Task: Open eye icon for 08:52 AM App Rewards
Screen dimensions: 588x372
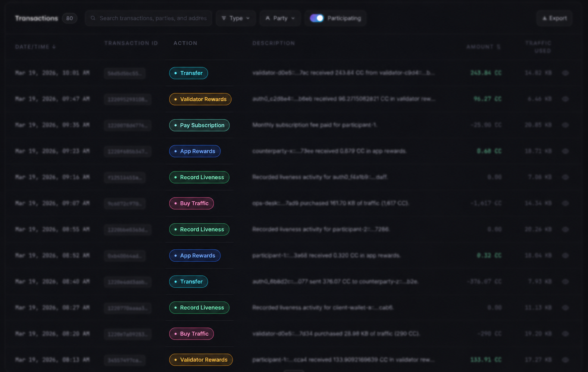Action: click(565, 256)
